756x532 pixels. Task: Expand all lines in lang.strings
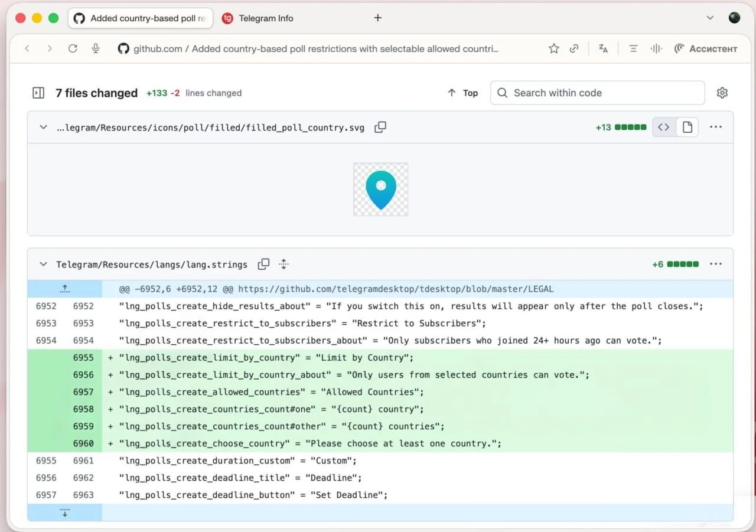pyautogui.click(x=283, y=264)
